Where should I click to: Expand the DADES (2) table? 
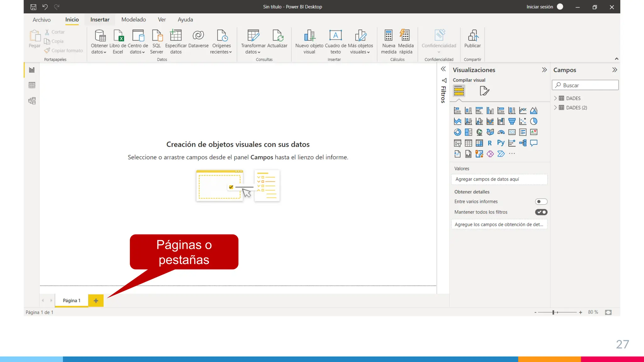point(555,107)
